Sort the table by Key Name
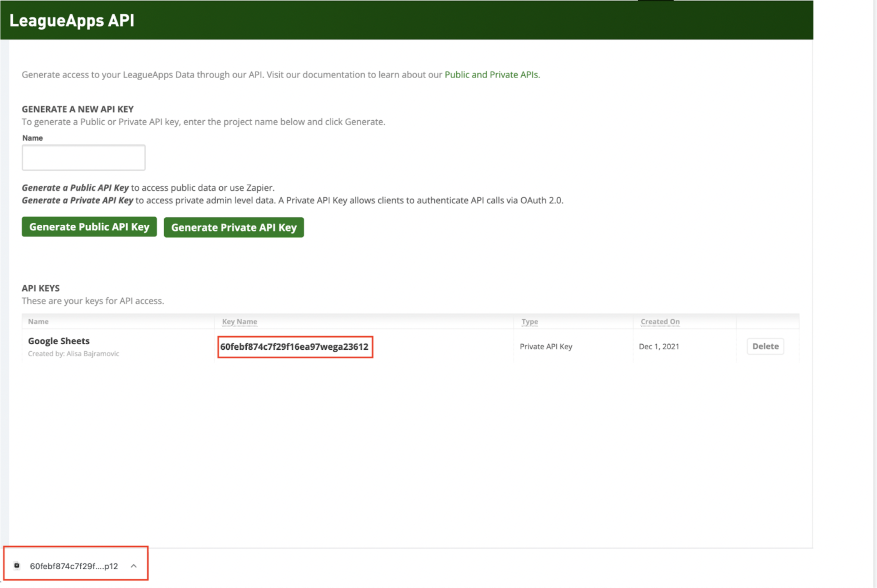 (239, 321)
